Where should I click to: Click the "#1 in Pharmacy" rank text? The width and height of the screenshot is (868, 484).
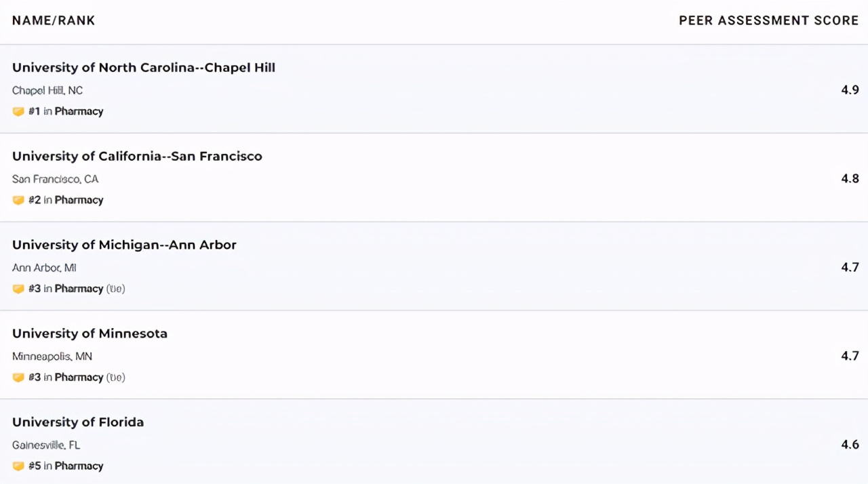click(66, 112)
